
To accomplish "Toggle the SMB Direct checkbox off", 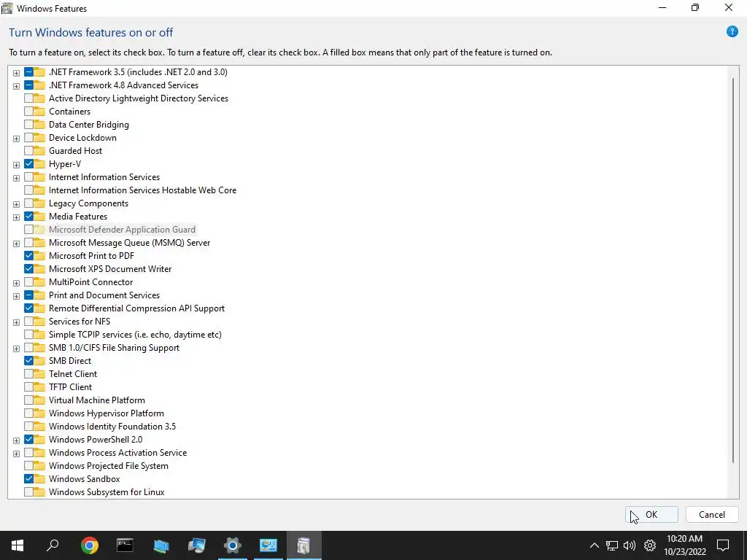I will [x=28, y=361].
